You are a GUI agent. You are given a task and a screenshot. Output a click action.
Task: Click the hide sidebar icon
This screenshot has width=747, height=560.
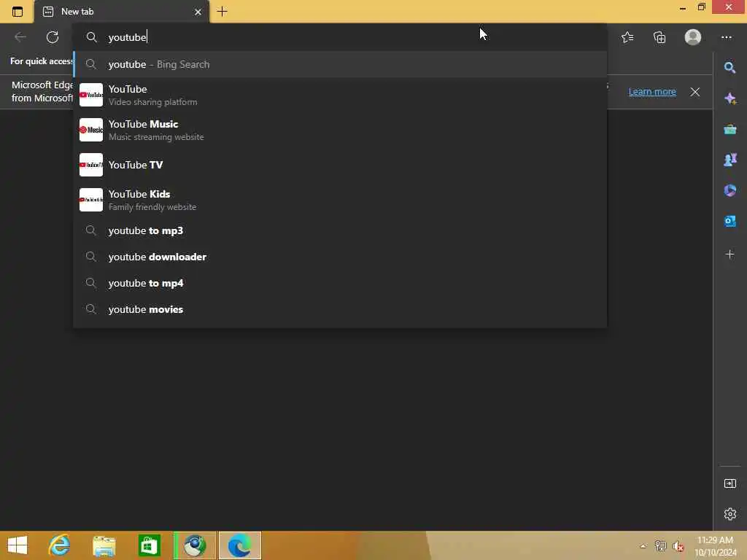729,484
